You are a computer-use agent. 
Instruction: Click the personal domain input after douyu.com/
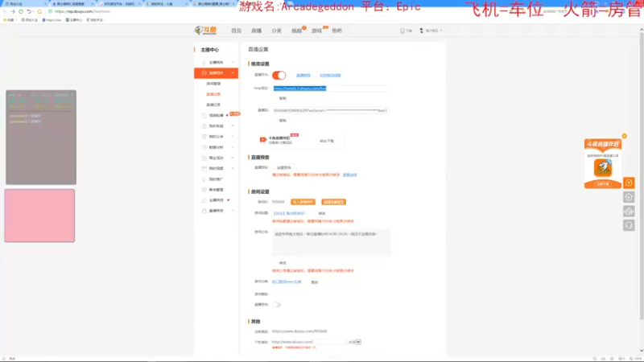(x=329, y=341)
